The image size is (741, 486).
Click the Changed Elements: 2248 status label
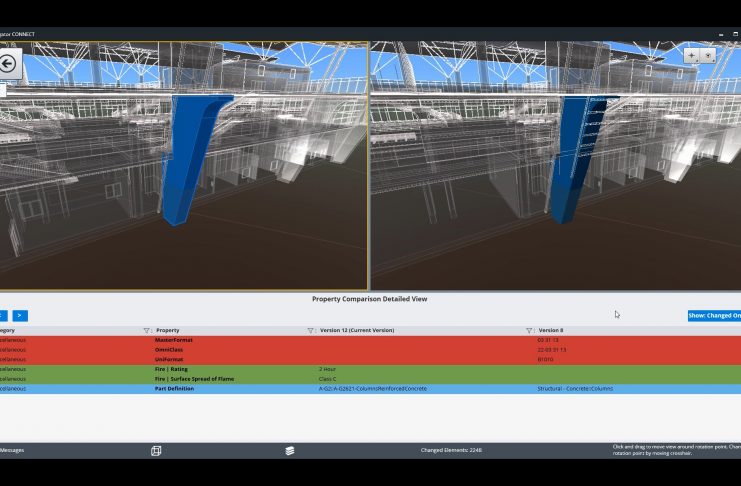451,451
